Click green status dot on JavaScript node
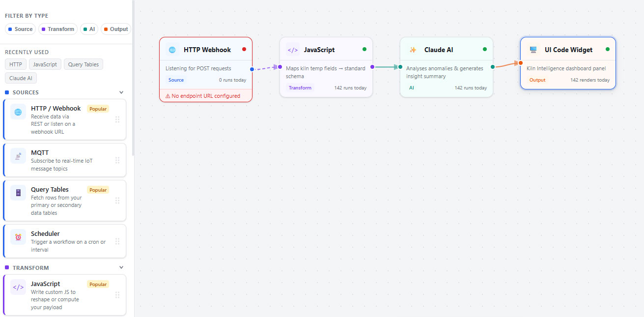The image size is (644, 317). coord(364,49)
